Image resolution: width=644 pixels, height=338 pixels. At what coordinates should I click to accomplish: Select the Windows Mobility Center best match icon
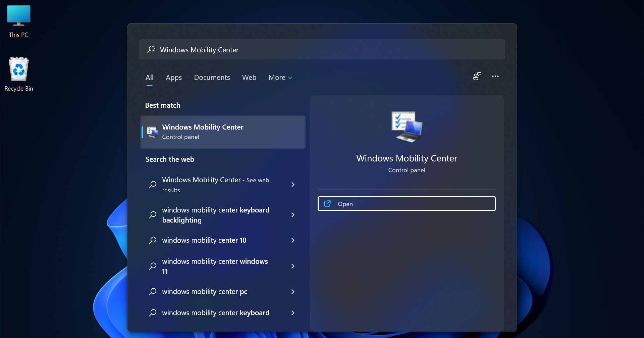coord(152,132)
